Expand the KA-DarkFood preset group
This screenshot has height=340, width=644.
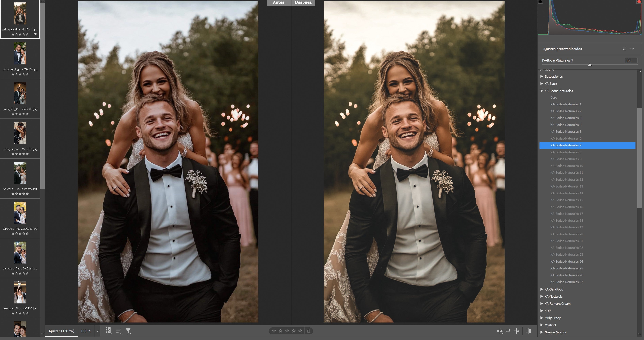tap(542, 289)
